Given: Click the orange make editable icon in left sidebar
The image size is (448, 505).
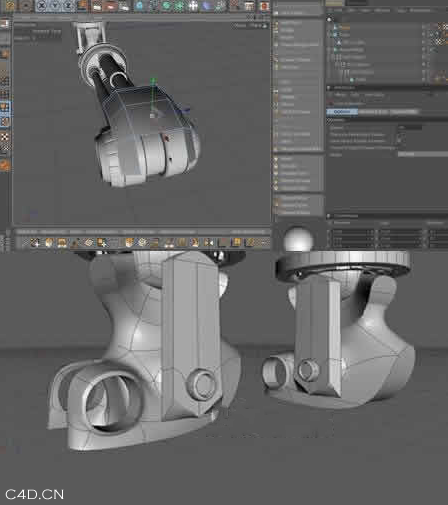Looking at the screenshot, I should [5, 54].
